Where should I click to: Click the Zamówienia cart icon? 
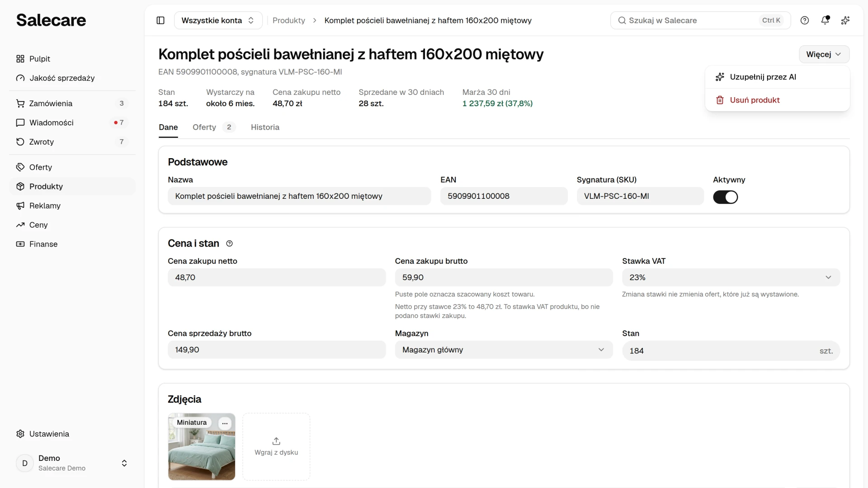20,103
